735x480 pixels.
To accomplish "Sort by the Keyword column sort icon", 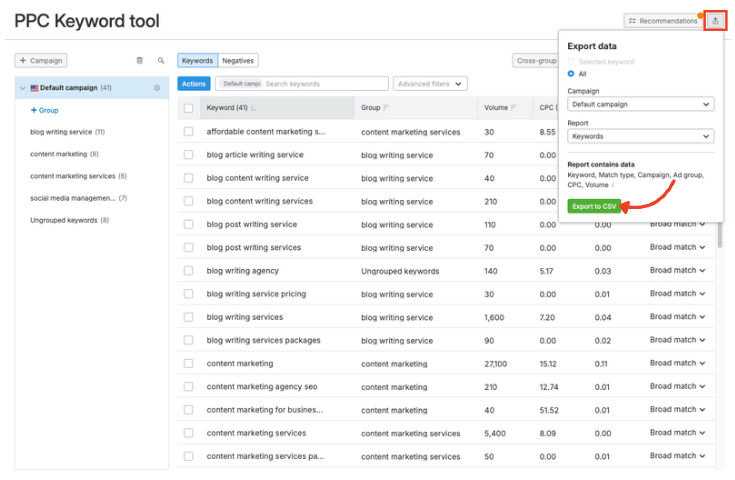I will coord(254,108).
